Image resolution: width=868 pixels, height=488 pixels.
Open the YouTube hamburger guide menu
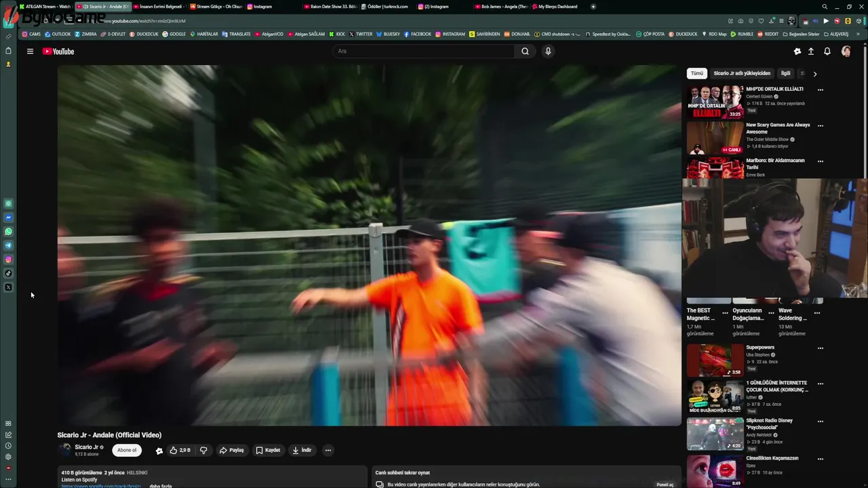[30, 52]
